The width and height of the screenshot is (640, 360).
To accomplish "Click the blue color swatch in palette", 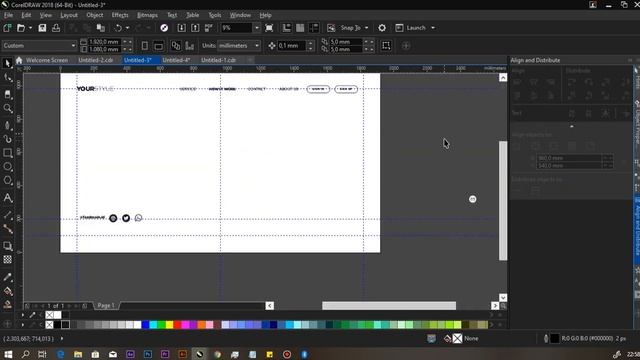I will coord(145,325).
